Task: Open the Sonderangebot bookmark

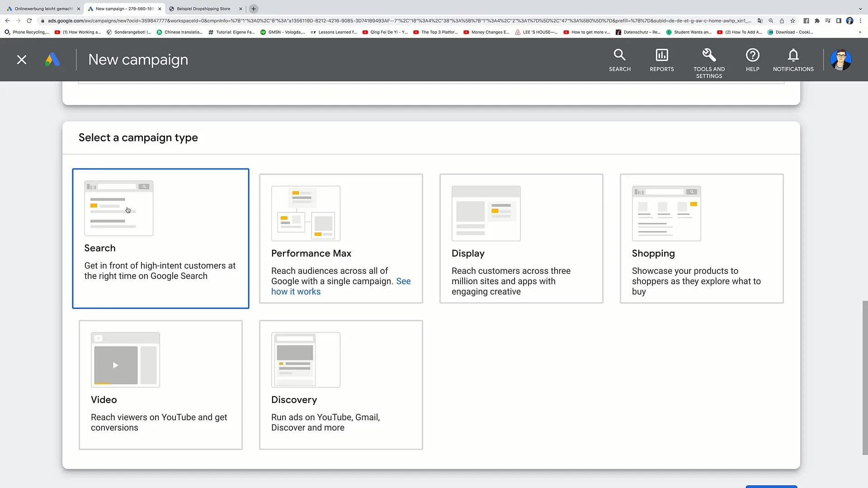Action: [x=129, y=32]
